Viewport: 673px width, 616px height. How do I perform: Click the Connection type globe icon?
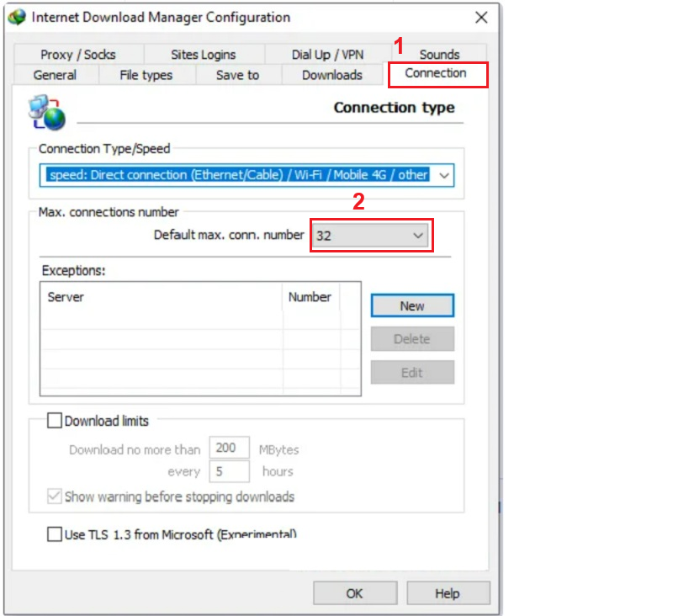pos(47,113)
